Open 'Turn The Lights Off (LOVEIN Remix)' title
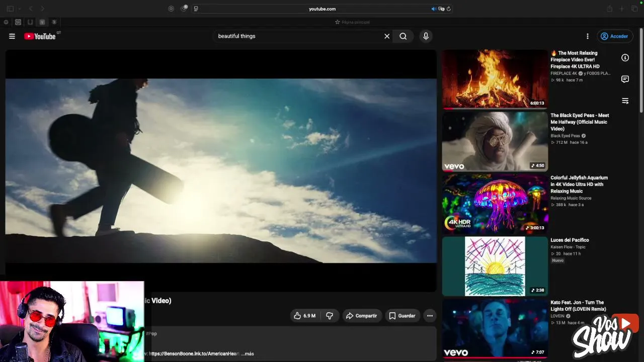 pos(578,306)
